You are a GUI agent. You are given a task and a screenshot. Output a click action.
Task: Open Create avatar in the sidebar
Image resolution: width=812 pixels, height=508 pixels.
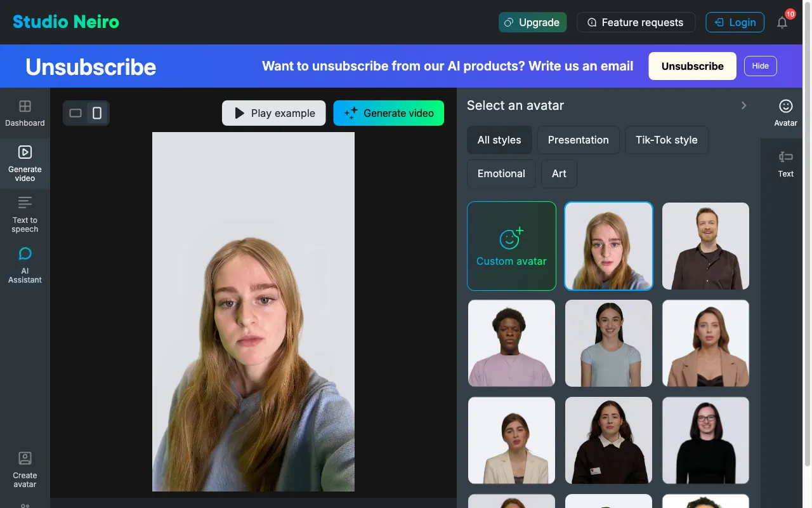point(25,469)
